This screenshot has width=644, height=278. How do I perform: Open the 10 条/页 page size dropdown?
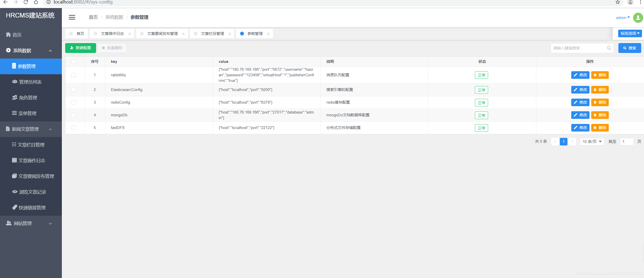[592, 141]
